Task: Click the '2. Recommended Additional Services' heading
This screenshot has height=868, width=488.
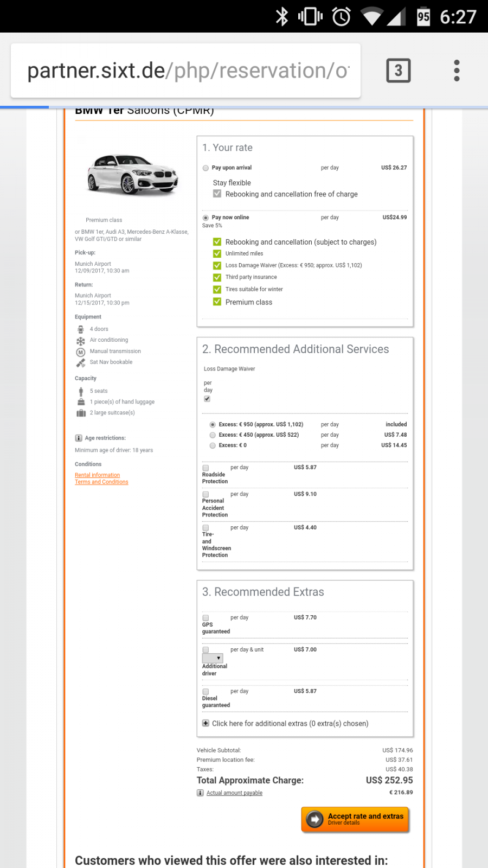Action: click(x=296, y=349)
